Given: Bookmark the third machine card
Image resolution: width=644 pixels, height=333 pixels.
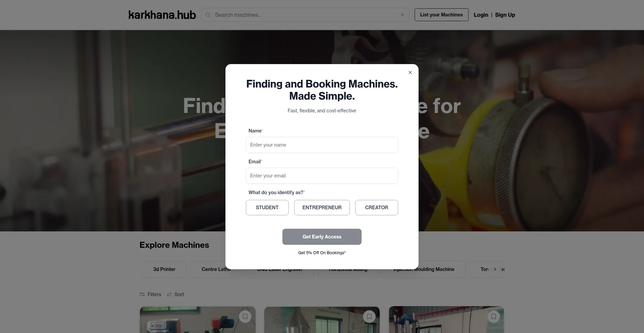Looking at the screenshot, I should click(494, 317).
